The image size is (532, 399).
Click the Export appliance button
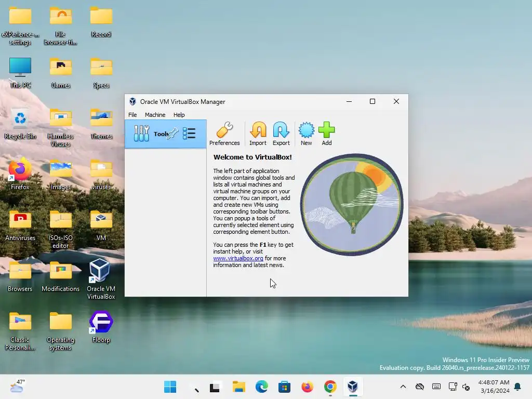click(x=281, y=134)
